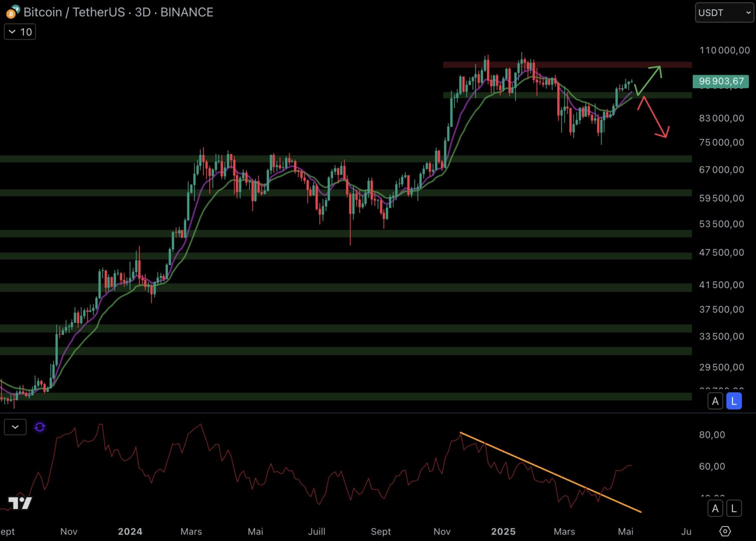Select the orange RSI trendline
Image resolution: width=756 pixels, height=541 pixels.
551,472
